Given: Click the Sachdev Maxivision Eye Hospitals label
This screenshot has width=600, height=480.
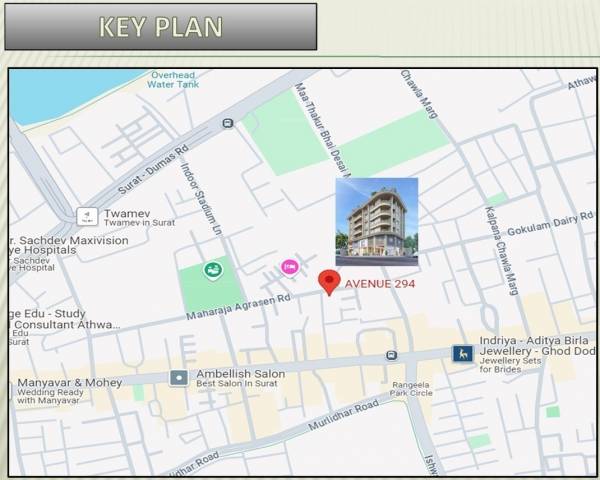Looking at the screenshot, I should pyautogui.click(x=69, y=245).
